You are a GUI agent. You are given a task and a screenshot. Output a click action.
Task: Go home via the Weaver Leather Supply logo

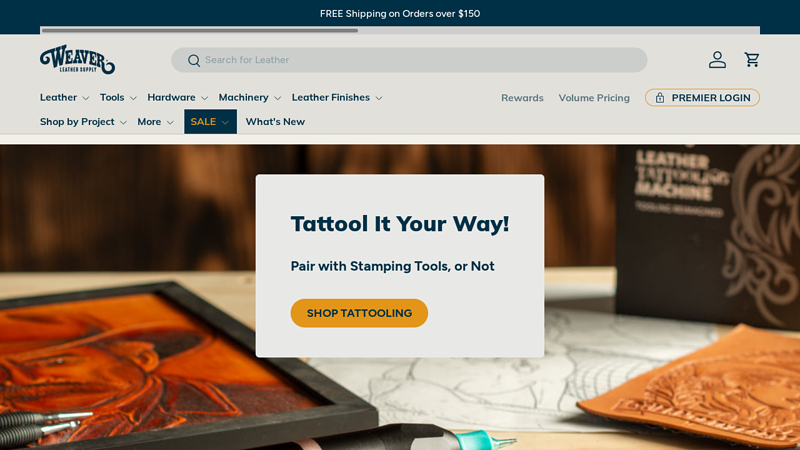[78, 60]
